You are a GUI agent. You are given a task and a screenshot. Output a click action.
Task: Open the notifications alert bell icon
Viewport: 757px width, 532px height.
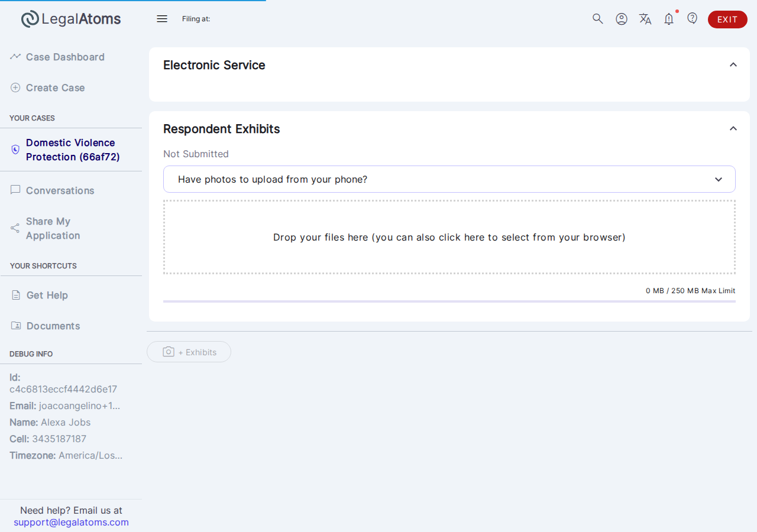click(x=669, y=19)
